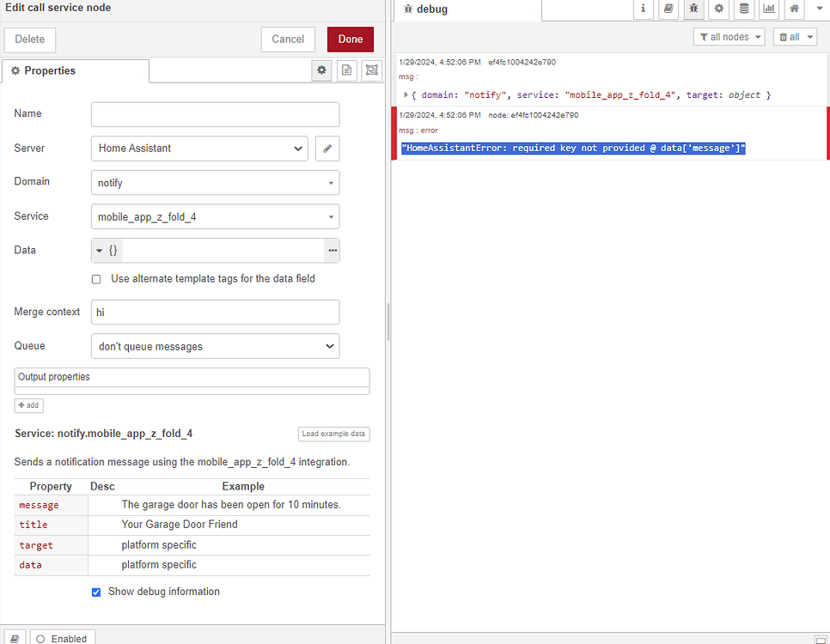830x644 pixels.
Task: Open clear all messages dropdown arrow
Action: click(810, 37)
